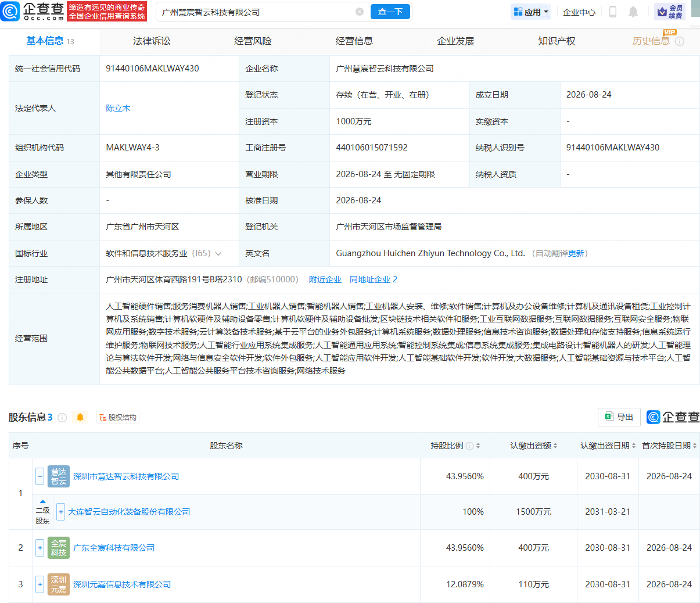Sort by 认缴出资额 column
The width and height of the screenshot is (700, 603).
click(x=555, y=446)
